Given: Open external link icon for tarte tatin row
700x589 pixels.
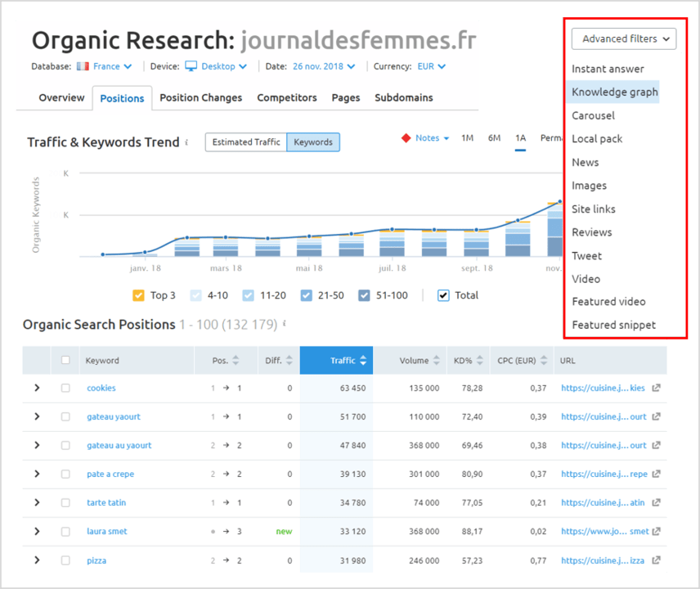Looking at the screenshot, I should point(656,502).
